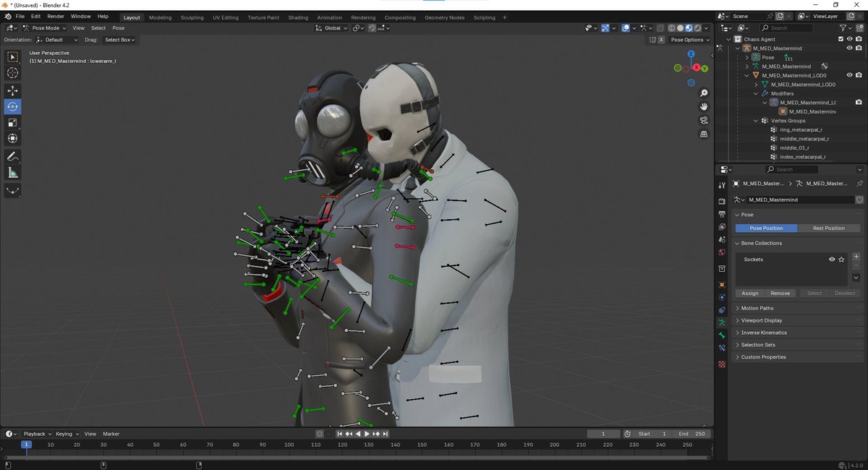Click the zoom magnifier viewport icon

704,93
